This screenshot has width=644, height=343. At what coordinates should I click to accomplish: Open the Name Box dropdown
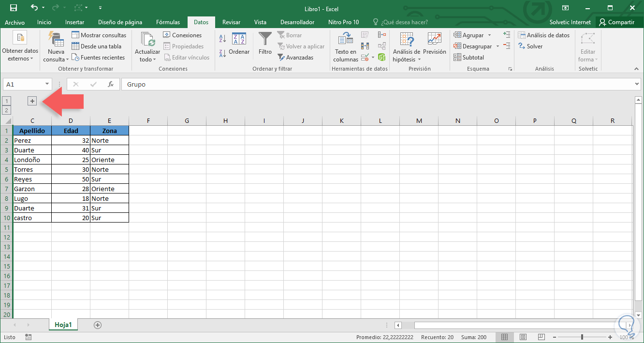pos(47,84)
